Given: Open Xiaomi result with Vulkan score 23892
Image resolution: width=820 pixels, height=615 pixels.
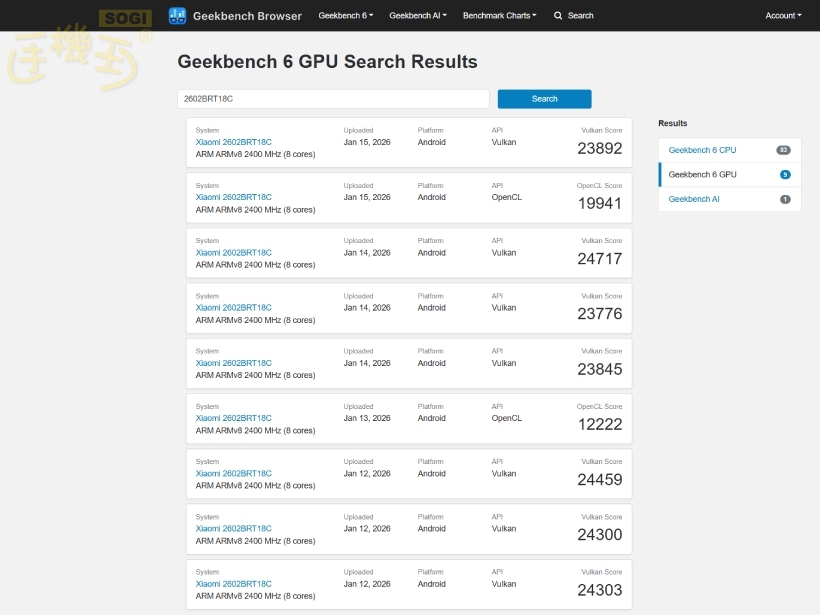Looking at the screenshot, I should pyautogui.click(x=233, y=142).
